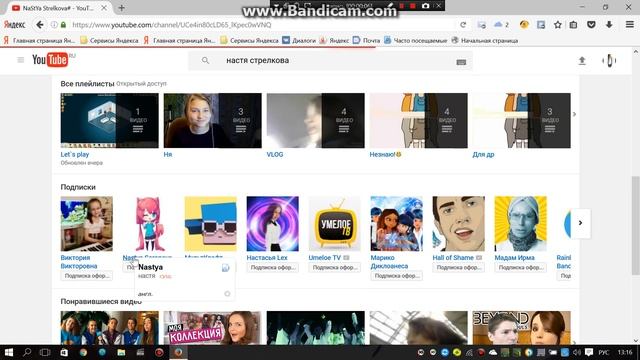Open 'Umeloe TV' channel link
Screen dimensions: 640x360
click(324, 258)
